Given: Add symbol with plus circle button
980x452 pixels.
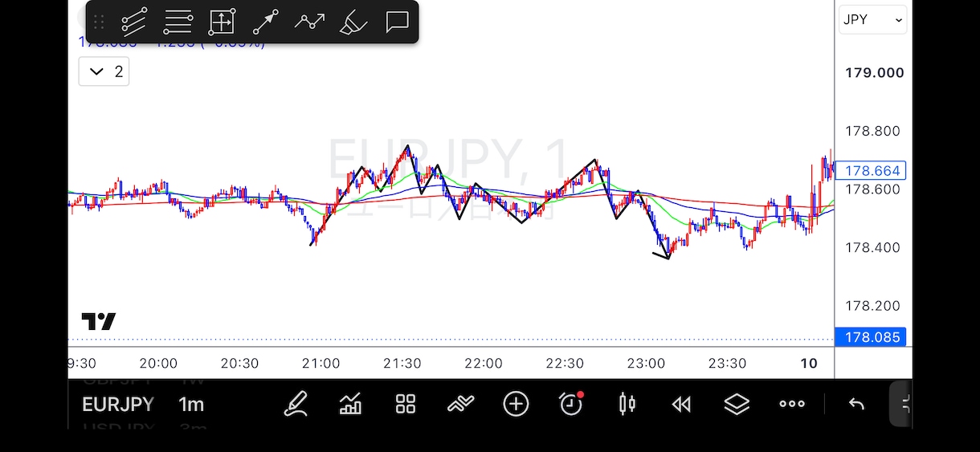Looking at the screenshot, I should pos(516,404).
